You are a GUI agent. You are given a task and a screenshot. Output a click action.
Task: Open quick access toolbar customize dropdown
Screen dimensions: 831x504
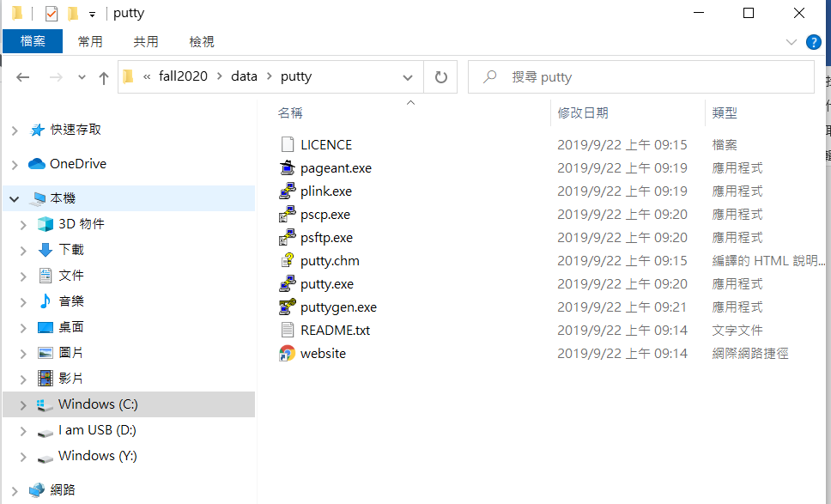pyautogui.click(x=92, y=15)
